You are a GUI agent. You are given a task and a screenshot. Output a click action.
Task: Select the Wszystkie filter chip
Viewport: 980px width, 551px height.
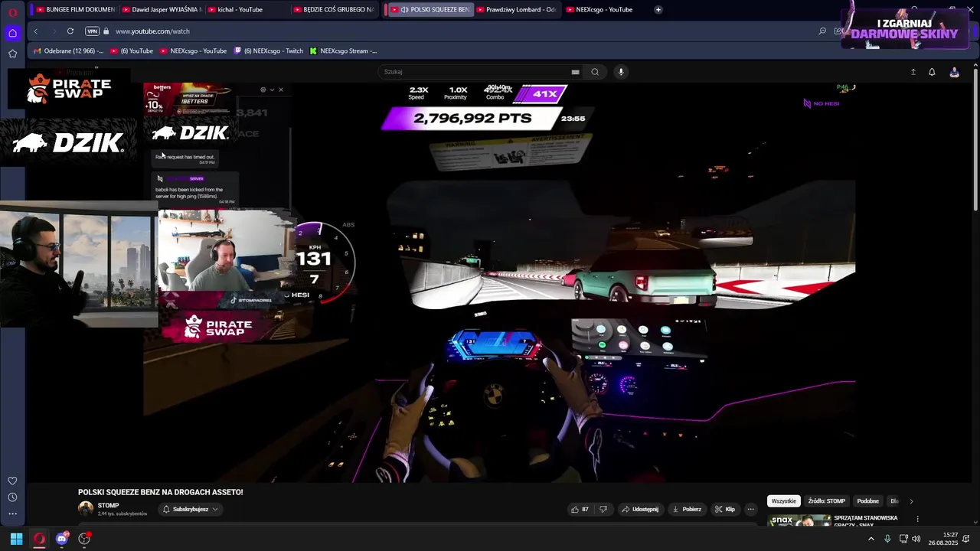(783, 501)
